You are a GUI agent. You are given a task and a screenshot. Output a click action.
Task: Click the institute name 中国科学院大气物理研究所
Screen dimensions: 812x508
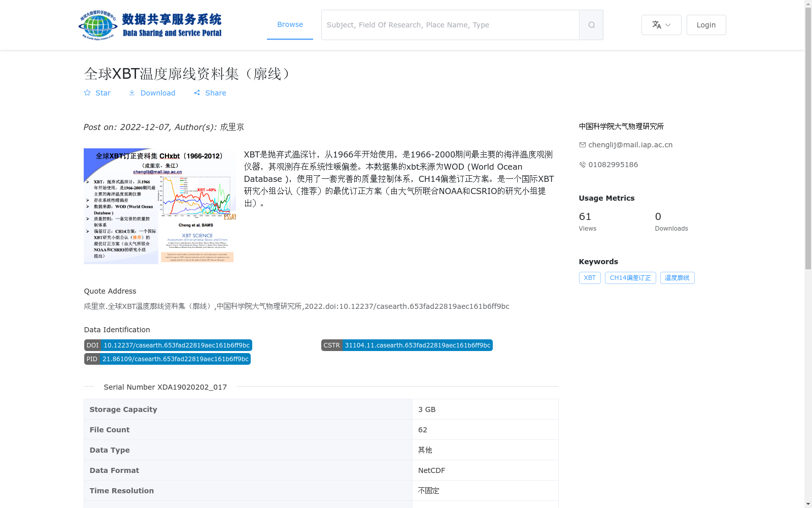[x=621, y=126]
